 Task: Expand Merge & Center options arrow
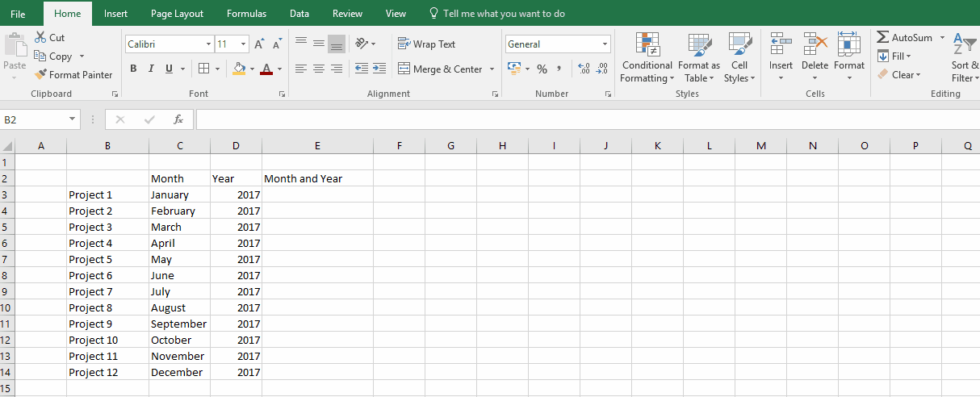click(492, 69)
